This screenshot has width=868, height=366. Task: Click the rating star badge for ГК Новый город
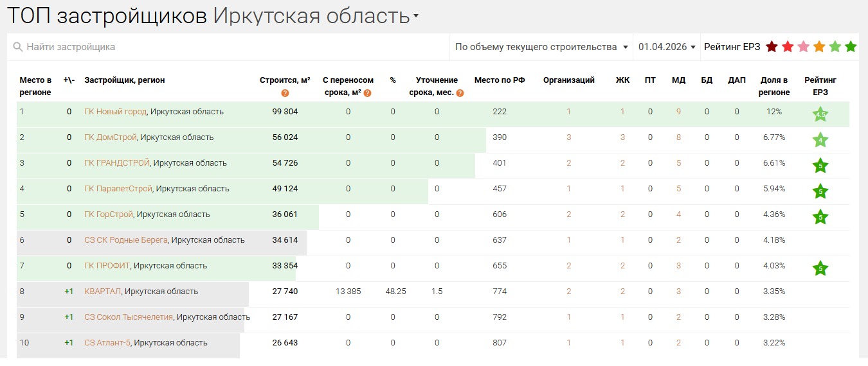coord(820,115)
